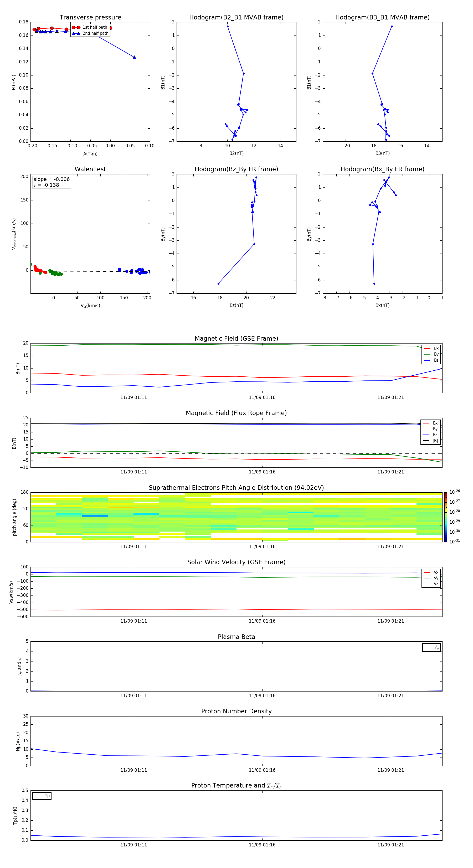Click By legend entry in GSE magnetic field
Image resolution: width=473 pixels, height=868 pixels.
(431, 355)
